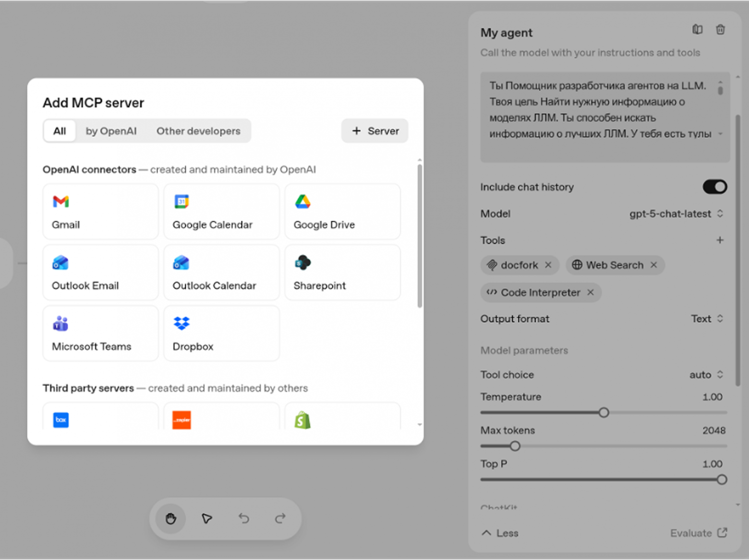This screenshot has height=560, width=749.
Task: Click the Temperature slider handle
Action: click(x=604, y=413)
